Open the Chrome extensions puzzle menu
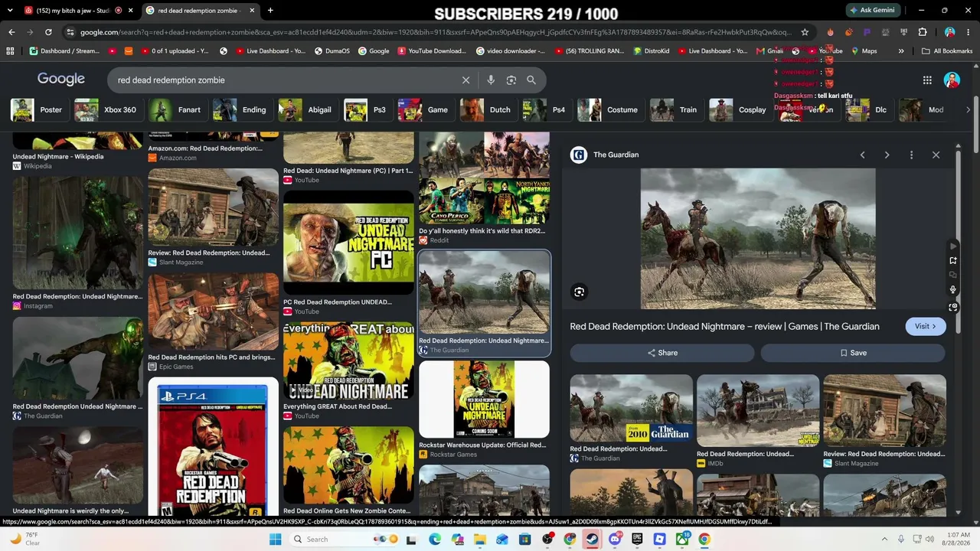 coord(923,32)
